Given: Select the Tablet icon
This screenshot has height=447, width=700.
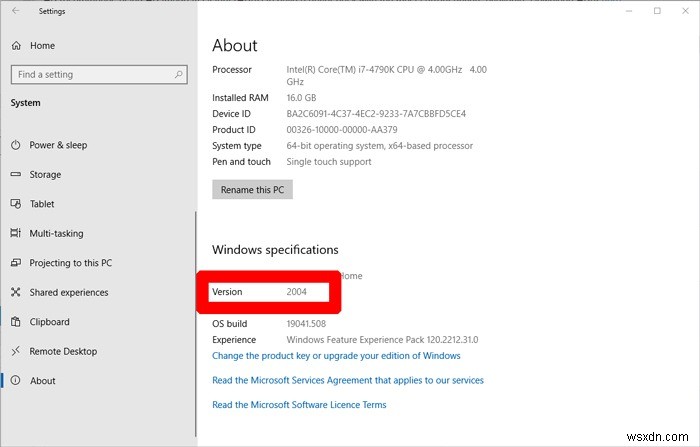Looking at the screenshot, I should (x=16, y=204).
